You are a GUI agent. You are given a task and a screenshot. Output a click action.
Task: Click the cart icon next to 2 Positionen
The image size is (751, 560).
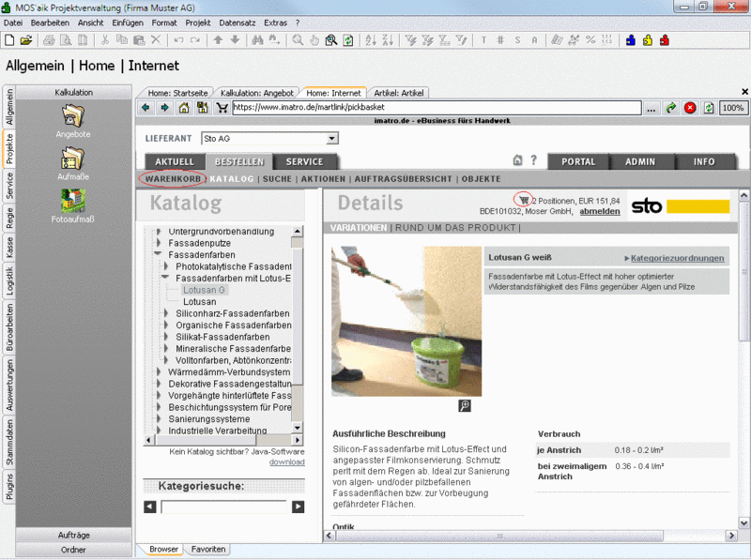point(524,201)
